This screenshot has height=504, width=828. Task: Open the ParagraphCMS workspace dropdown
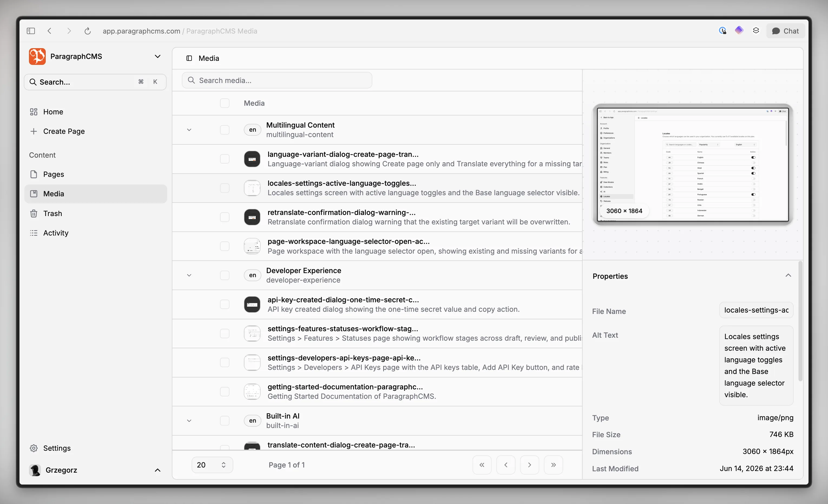(x=157, y=57)
